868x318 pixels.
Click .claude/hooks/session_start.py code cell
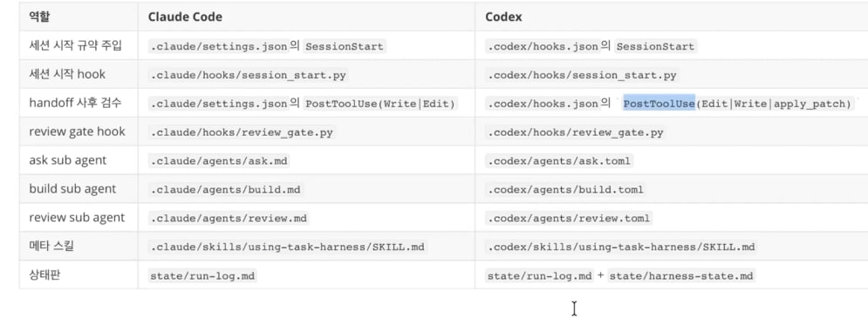click(x=248, y=75)
